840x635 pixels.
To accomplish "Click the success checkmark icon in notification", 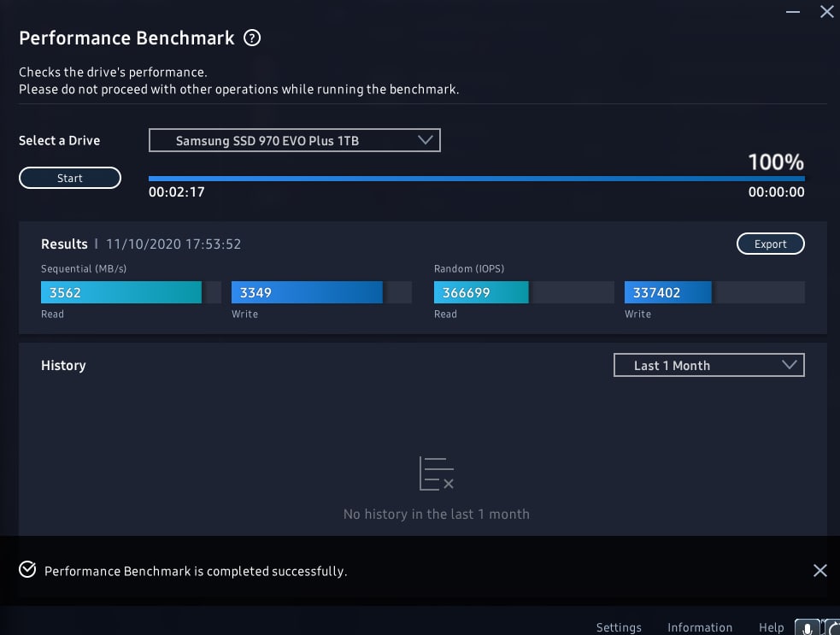I will (x=27, y=569).
